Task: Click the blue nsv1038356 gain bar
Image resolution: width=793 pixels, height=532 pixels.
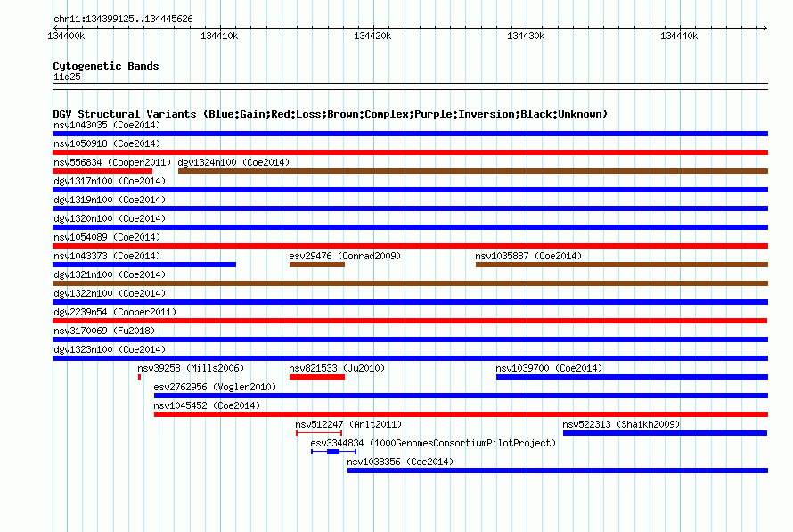Action: [557, 471]
